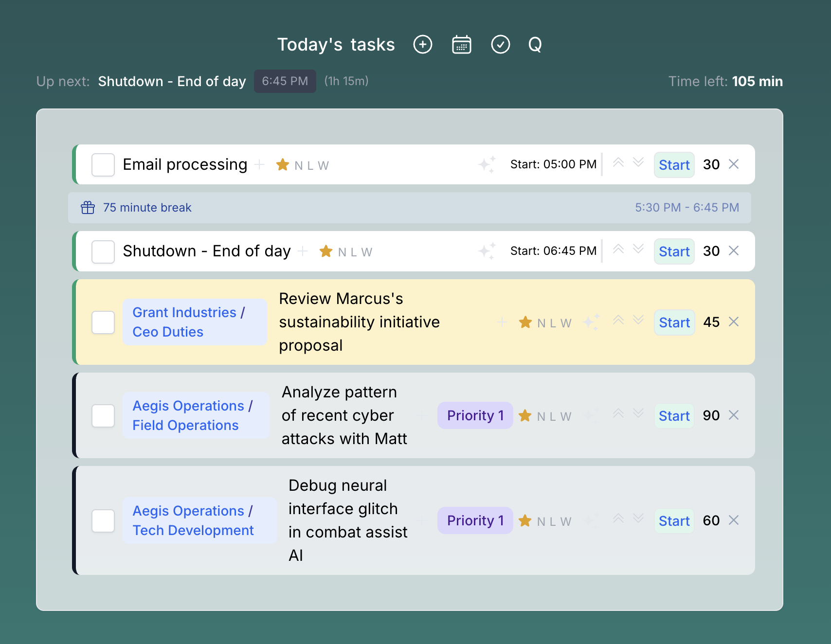Screen dimensions: 831x644
Task: Edit the 45 minute duration on Review Marcus's
Action: tap(711, 322)
